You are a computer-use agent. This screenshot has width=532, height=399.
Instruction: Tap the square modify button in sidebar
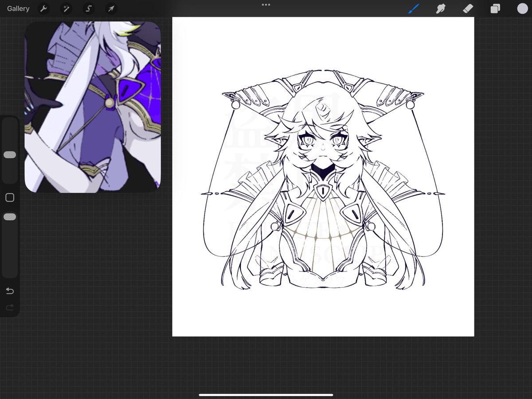click(10, 198)
